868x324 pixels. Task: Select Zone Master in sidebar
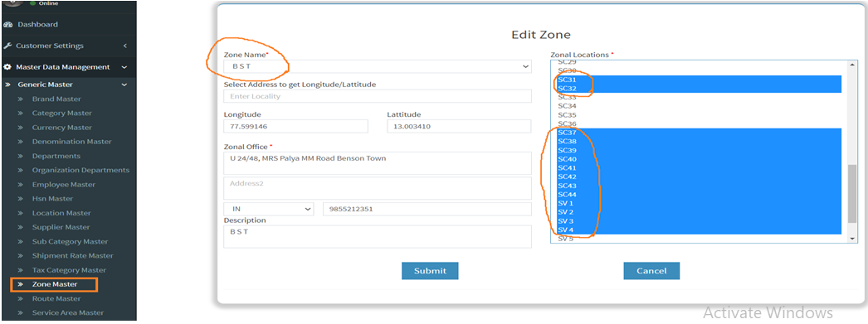(x=55, y=284)
